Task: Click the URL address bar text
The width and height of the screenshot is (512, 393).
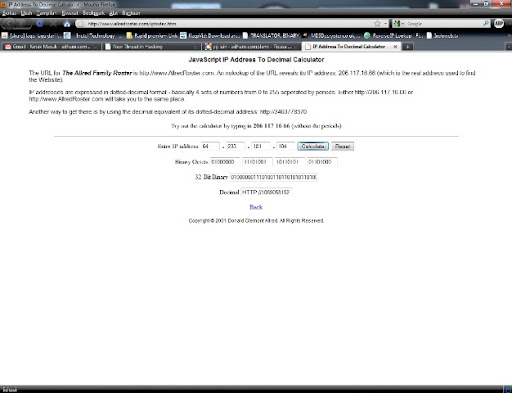Action: point(132,24)
